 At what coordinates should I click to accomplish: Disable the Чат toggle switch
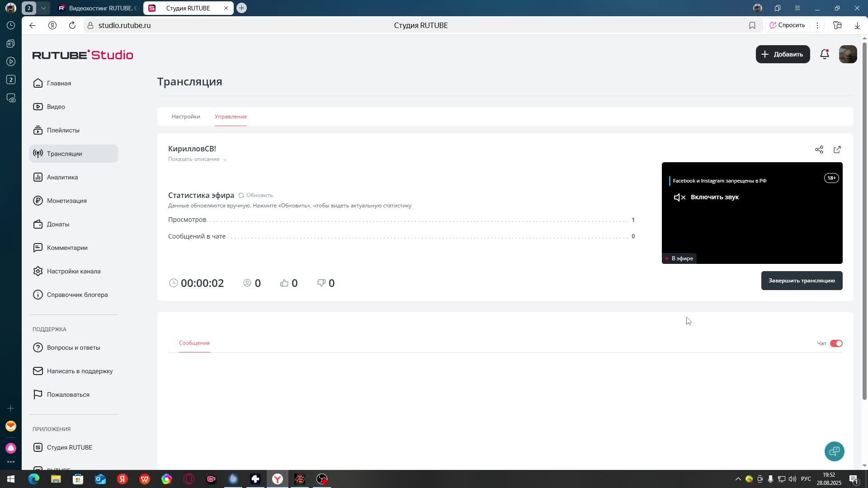tap(836, 343)
